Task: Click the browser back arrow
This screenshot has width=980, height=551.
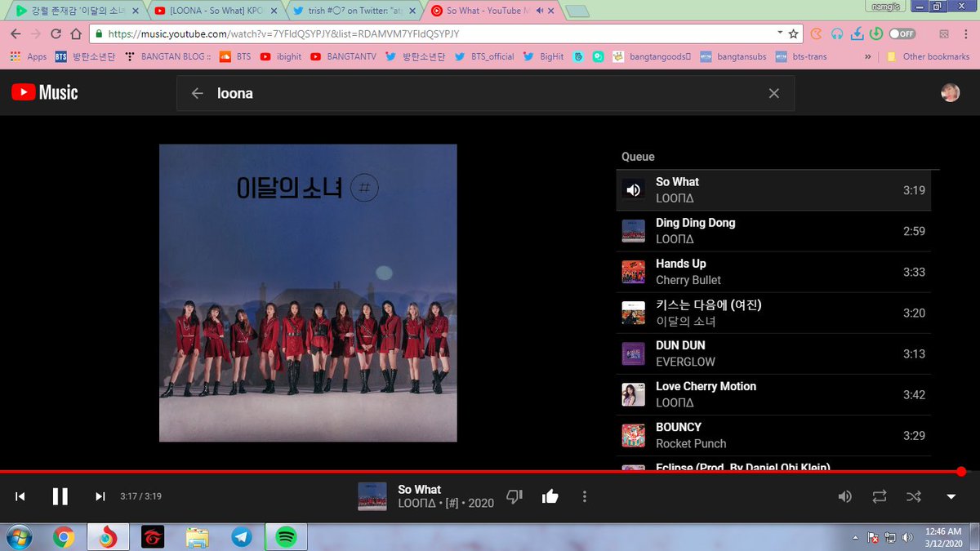Action: [x=15, y=33]
